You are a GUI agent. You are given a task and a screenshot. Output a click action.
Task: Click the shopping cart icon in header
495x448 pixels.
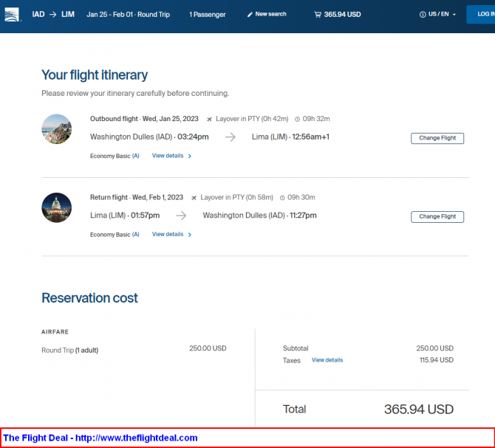pyautogui.click(x=318, y=15)
